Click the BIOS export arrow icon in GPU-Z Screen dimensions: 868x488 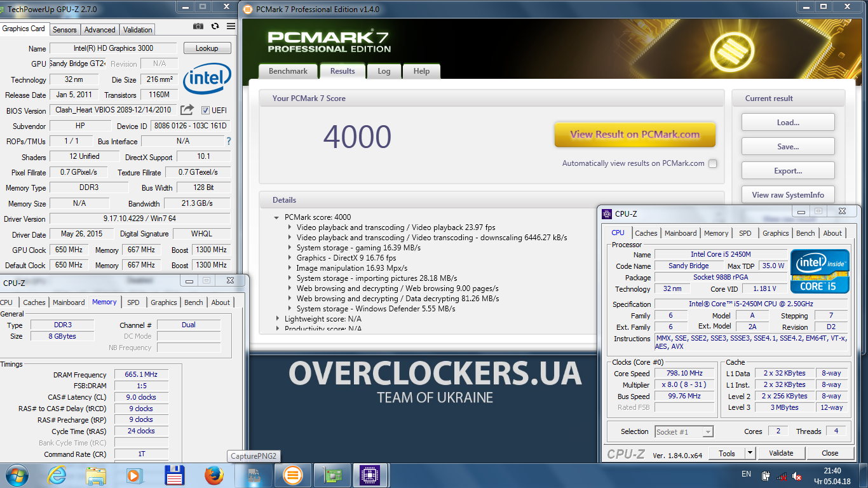pos(187,110)
